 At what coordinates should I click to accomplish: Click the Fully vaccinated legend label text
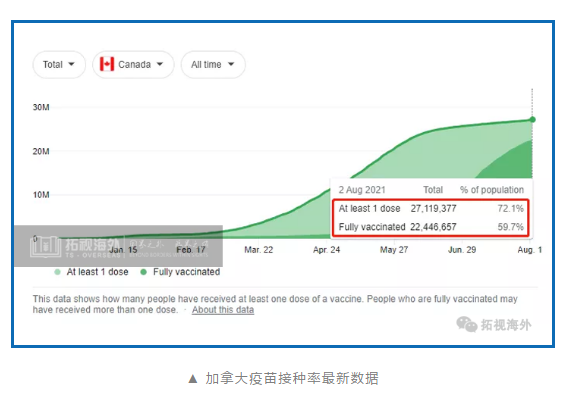pos(186,272)
